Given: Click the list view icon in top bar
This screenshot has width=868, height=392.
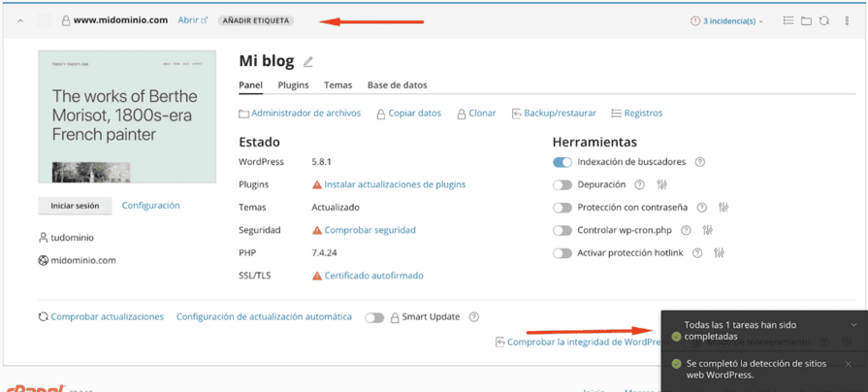Looking at the screenshot, I should pos(788,20).
